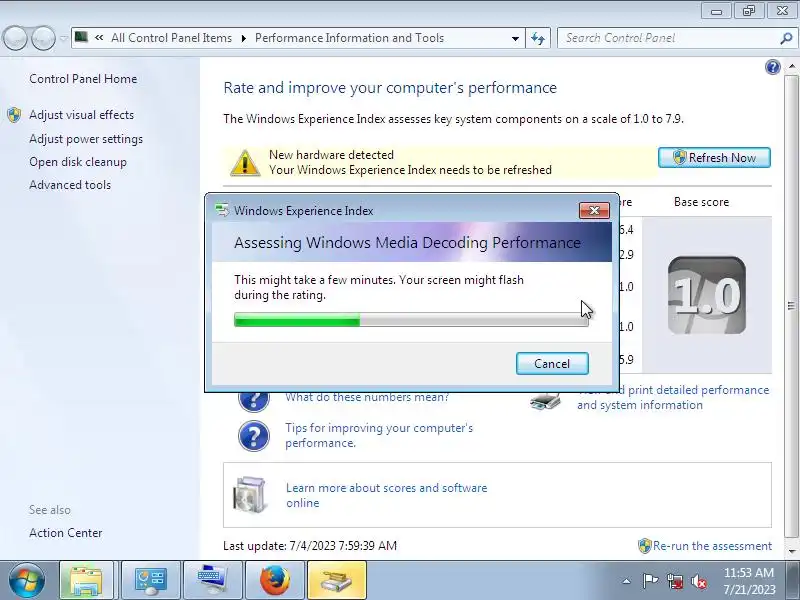The image size is (800, 600).
Task: Open Action Center flag tray icon
Action: tap(649, 581)
